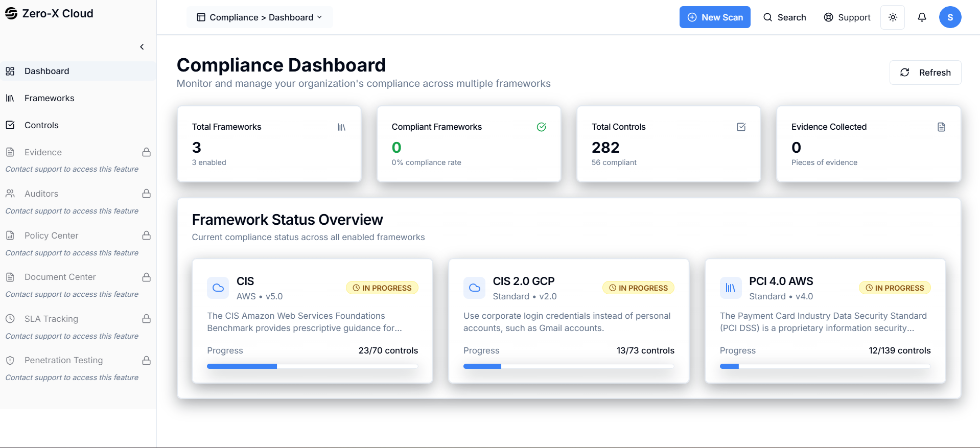Click the Evidence Collected document icon
Viewport: 980px width, 448px height.
(941, 127)
